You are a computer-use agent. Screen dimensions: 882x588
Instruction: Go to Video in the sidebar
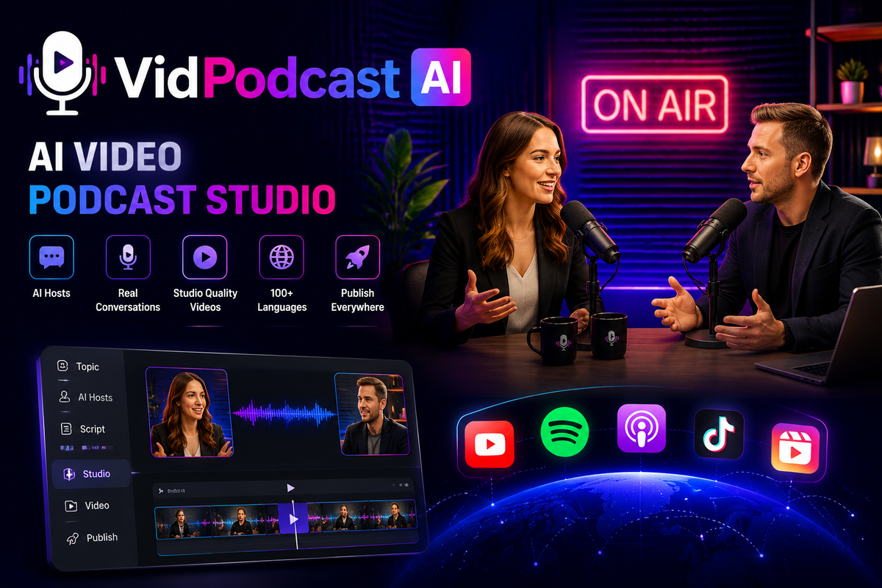pos(87,506)
